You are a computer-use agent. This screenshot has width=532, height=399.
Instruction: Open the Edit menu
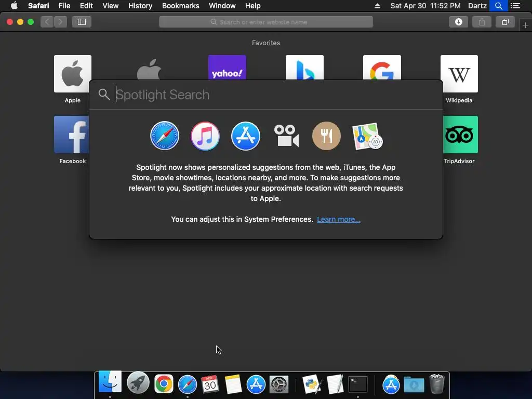86,6
